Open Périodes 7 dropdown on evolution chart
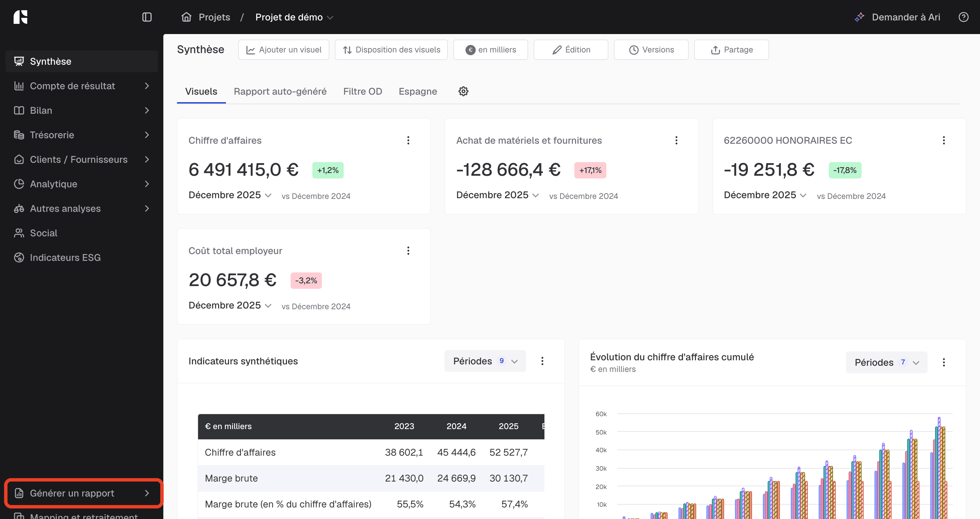 pos(886,362)
